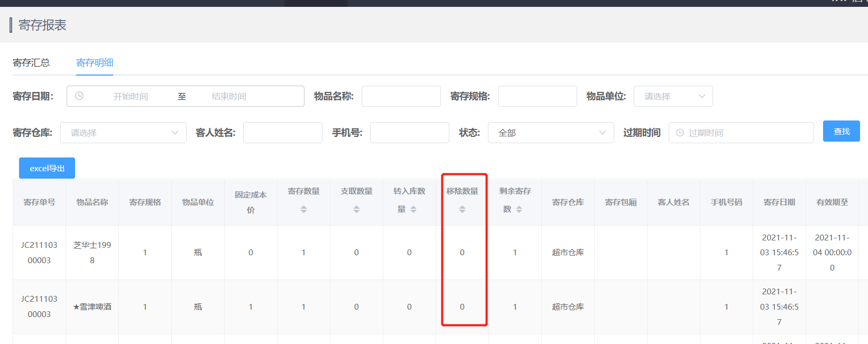
Task: Click the 寄存日期 column header
Action: 779,202
